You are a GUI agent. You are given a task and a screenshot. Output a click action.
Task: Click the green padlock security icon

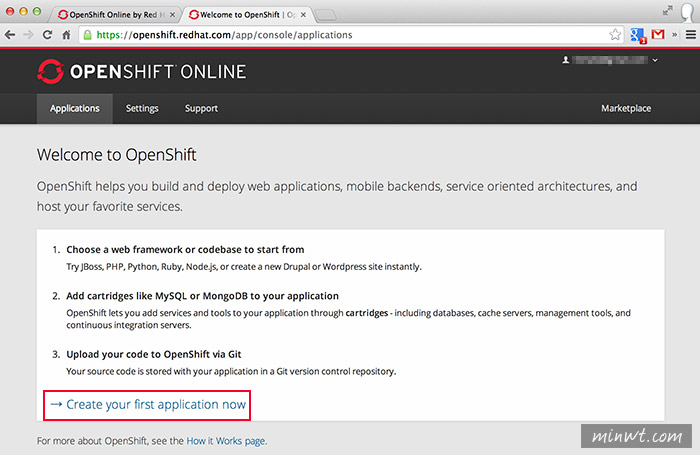(88, 35)
